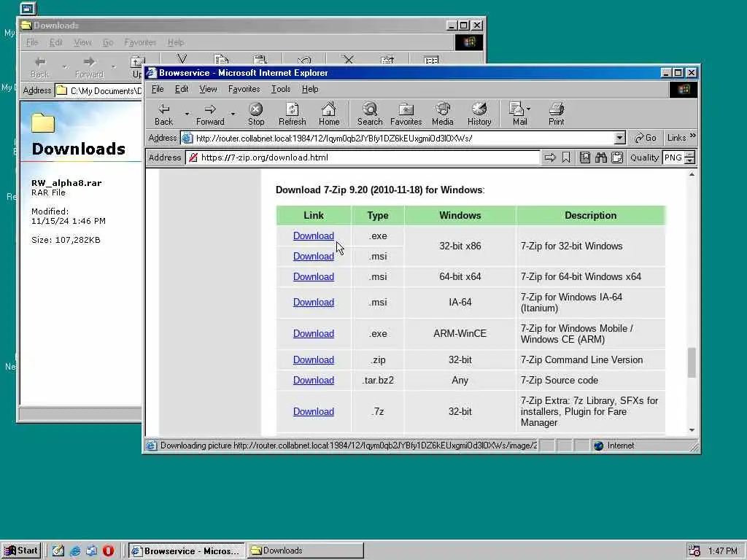This screenshot has width=747, height=560.
Task: Click the RW_alpha8.rar file name
Action: (66, 183)
